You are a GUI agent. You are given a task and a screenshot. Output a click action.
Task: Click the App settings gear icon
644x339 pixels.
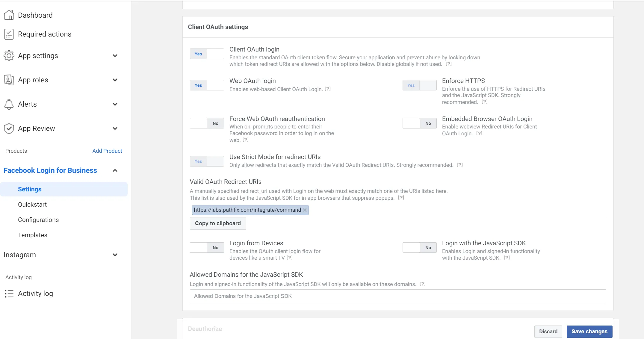[9, 56]
